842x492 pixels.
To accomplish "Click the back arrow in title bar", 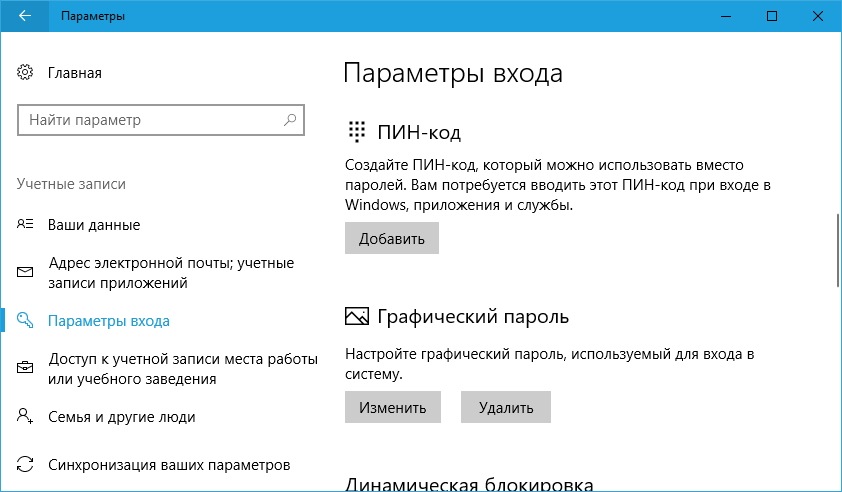I will [25, 16].
